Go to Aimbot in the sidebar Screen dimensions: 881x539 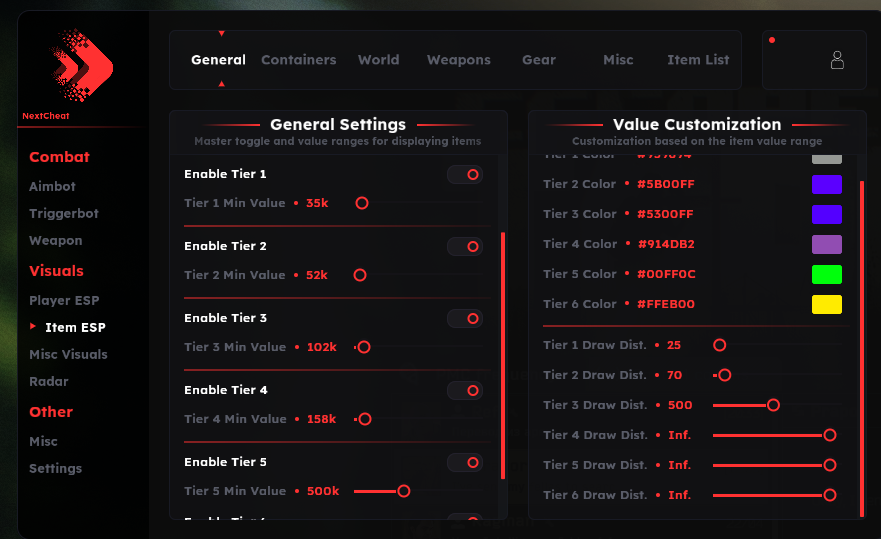[x=52, y=187]
